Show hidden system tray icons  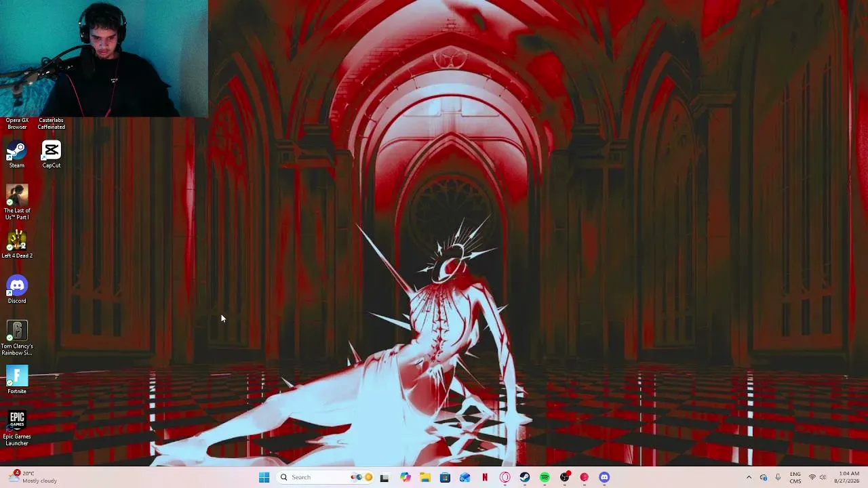[749, 477]
